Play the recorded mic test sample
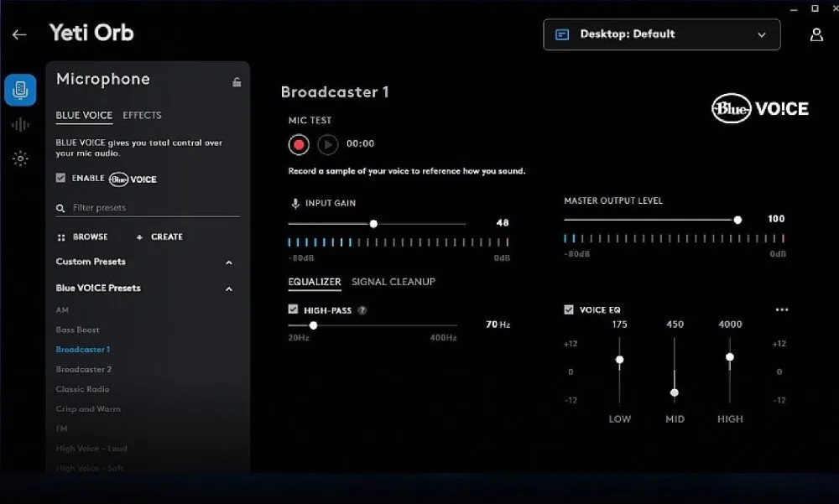This screenshot has width=839, height=504. [x=328, y=144]
